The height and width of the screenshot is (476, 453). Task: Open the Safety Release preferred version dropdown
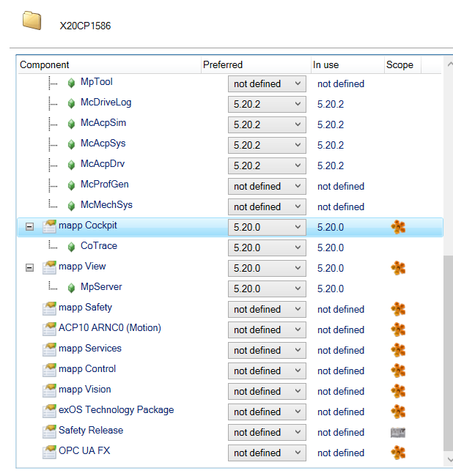coord(267,432)
